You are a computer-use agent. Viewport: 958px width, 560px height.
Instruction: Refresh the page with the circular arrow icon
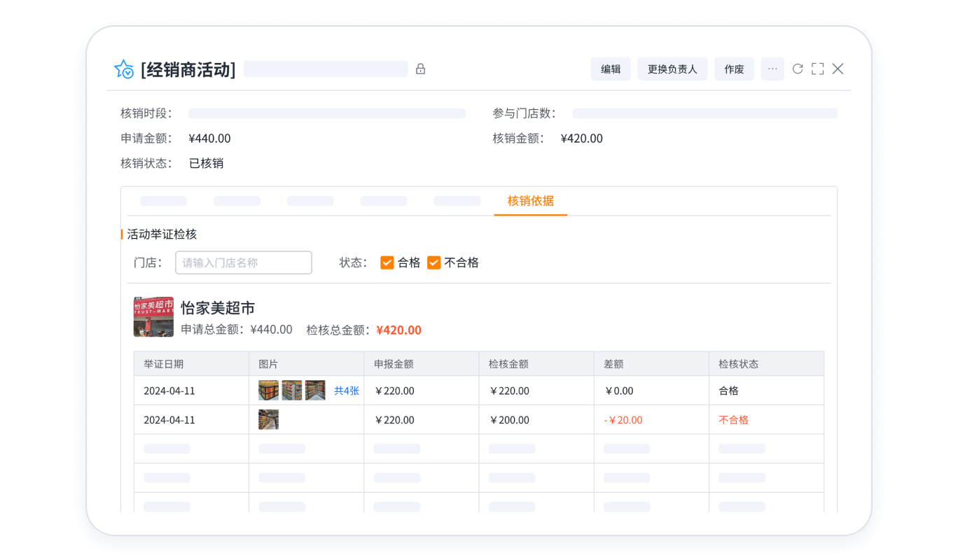797,69
